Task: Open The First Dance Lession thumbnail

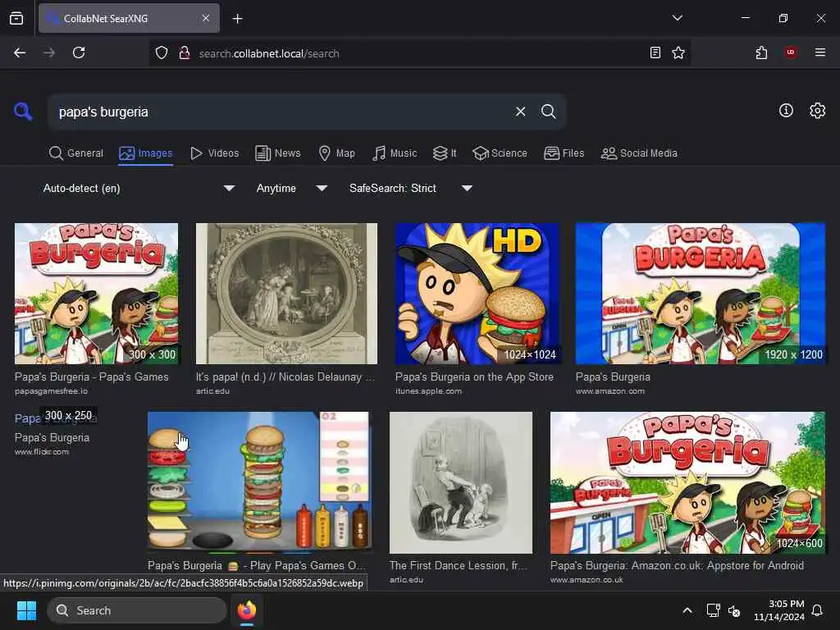Action: [x=461, y=482]
